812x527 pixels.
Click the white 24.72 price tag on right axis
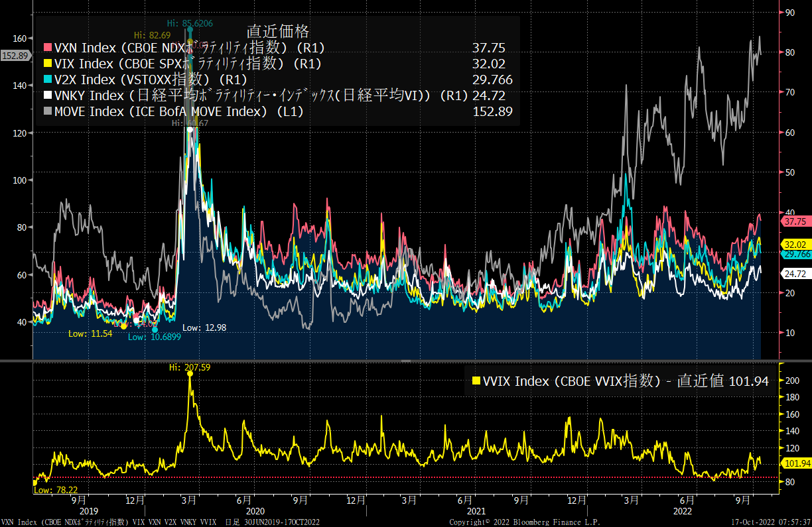pos(795,273)
